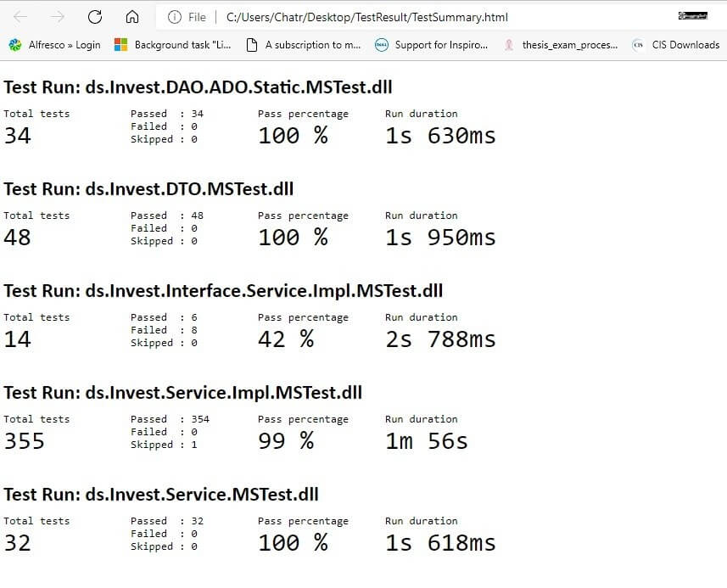Click total tests value 34
Image resolution: width=727 pixels, height=588 pixels.
(x=18, y=136)
